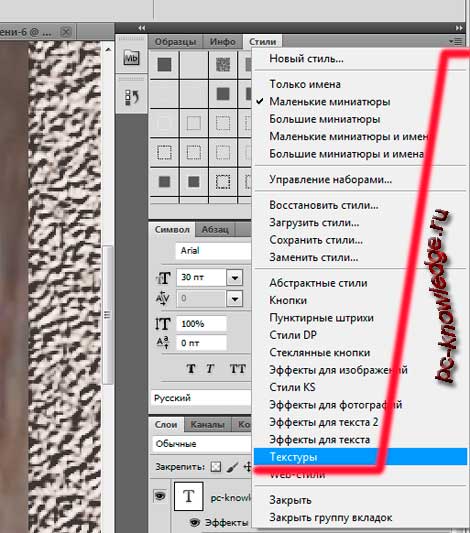The image size is (470, 533).
Task: Select the text layer T thumbnail
Action: 189,496
